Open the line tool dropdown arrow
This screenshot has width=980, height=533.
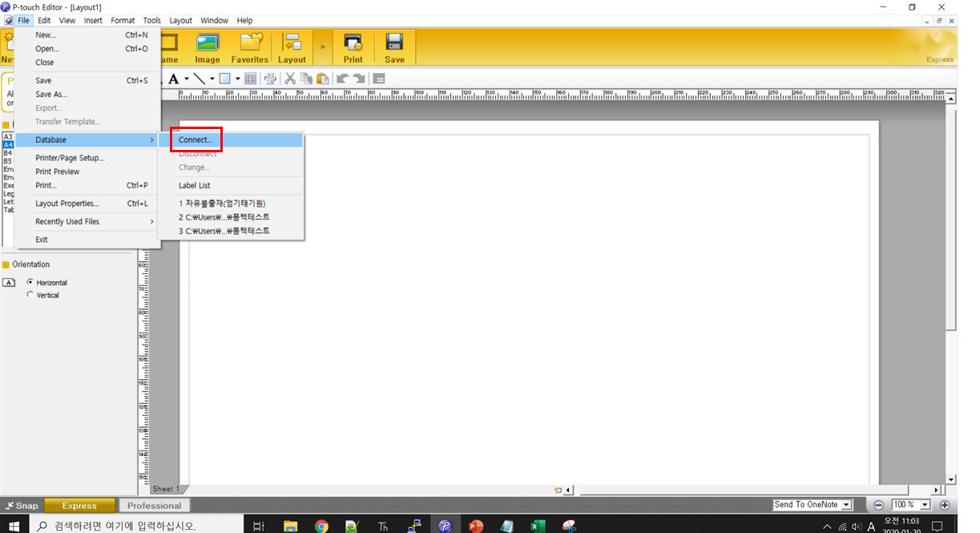pos(212,79)
